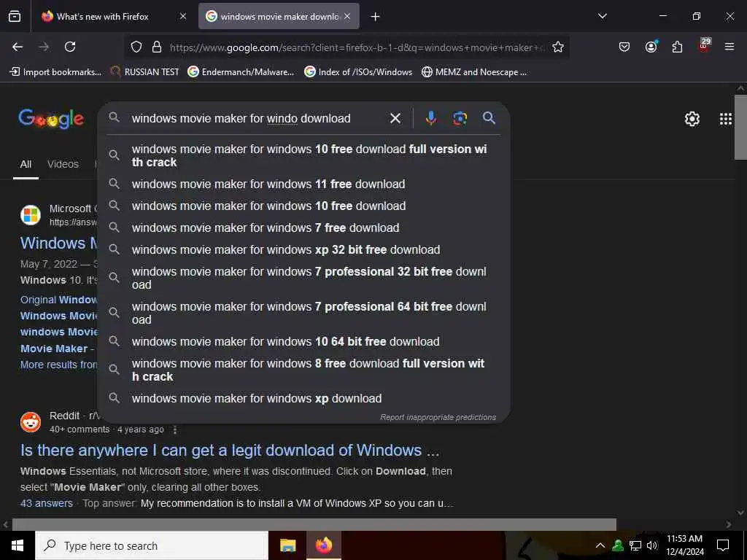Click the Firefox taskbar icon
The height and width of the screenshot is (560, 747).
[324, 545]
